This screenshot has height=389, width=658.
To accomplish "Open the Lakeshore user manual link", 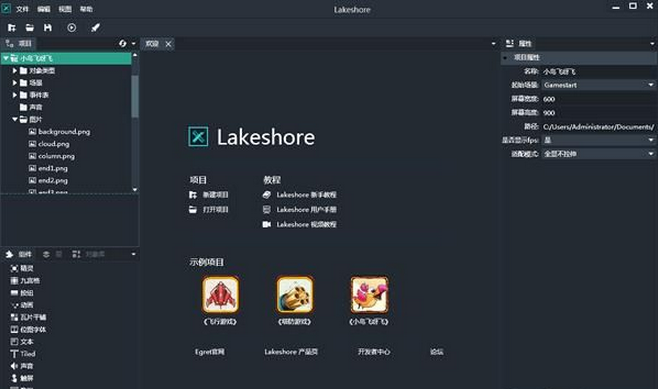I will point(306,209).
